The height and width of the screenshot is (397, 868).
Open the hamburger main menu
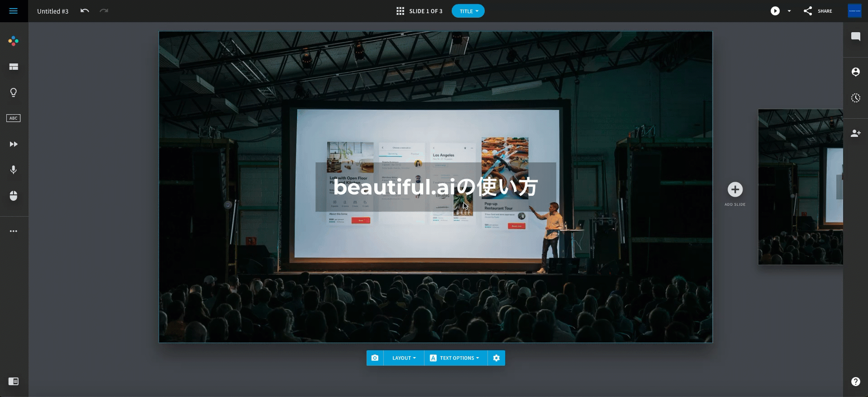tap(14, 11)
